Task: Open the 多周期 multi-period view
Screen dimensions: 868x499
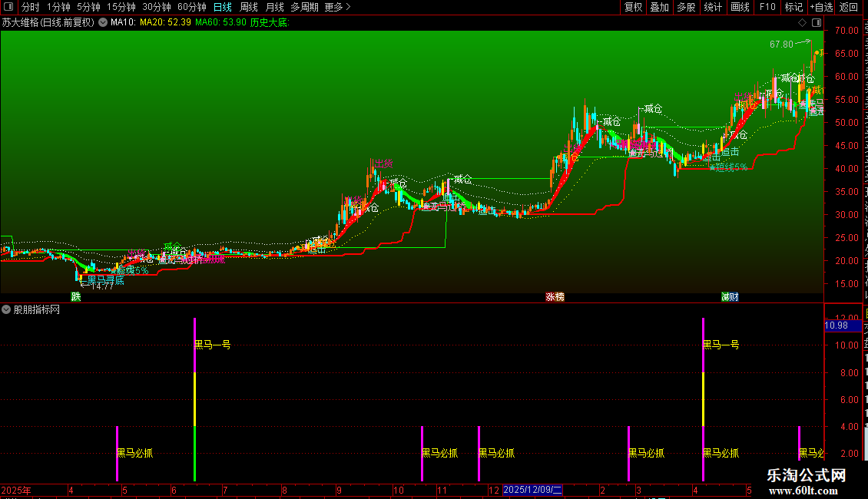Action: 304,7
